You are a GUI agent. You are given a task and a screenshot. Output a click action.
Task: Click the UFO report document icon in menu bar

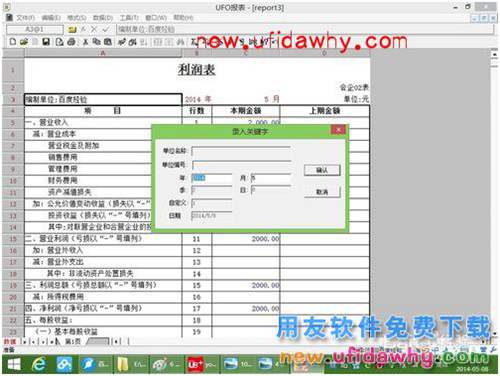pyautogui.click(x=9, y=17)
